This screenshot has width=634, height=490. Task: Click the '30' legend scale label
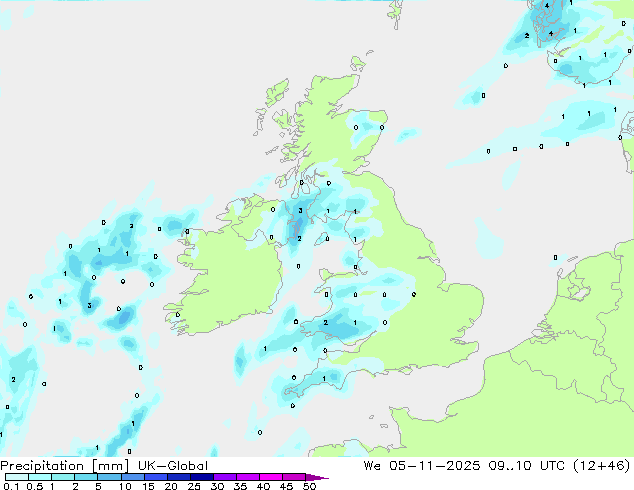click(x=217, y=486)
